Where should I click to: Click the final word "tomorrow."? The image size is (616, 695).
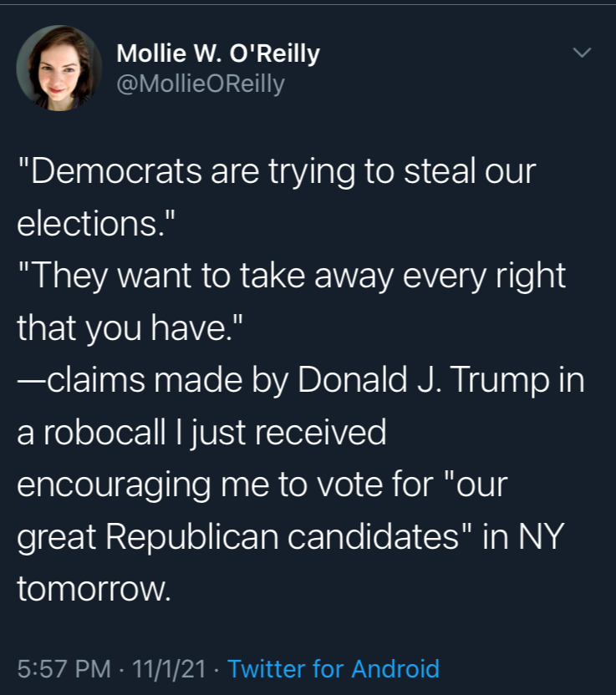tap(94, 590)
